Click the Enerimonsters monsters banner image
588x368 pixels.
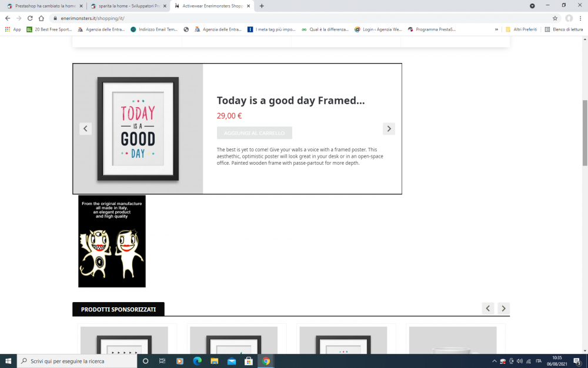point(112,241)
